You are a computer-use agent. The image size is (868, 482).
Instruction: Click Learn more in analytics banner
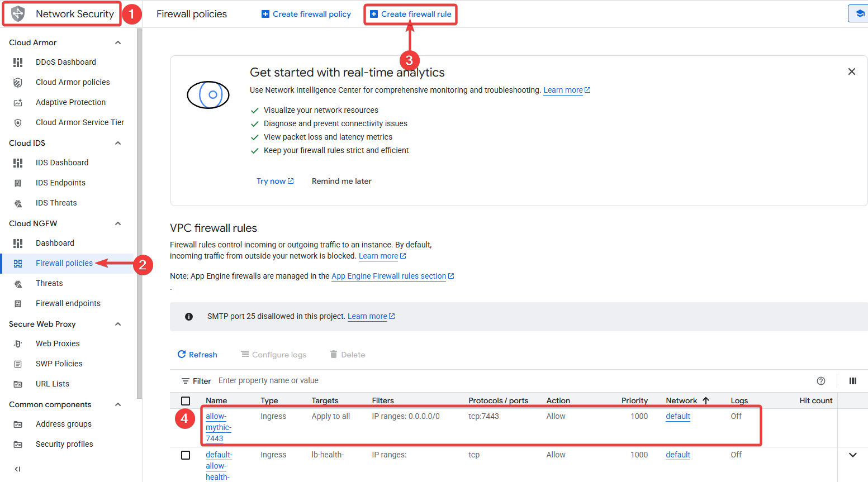567,90
